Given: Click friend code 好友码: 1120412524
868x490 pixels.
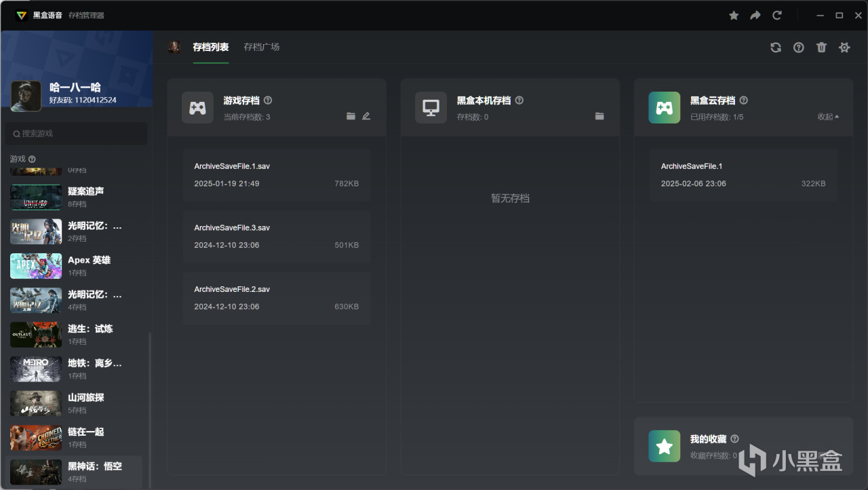Looking at the screenshot, I should point(83,100).
